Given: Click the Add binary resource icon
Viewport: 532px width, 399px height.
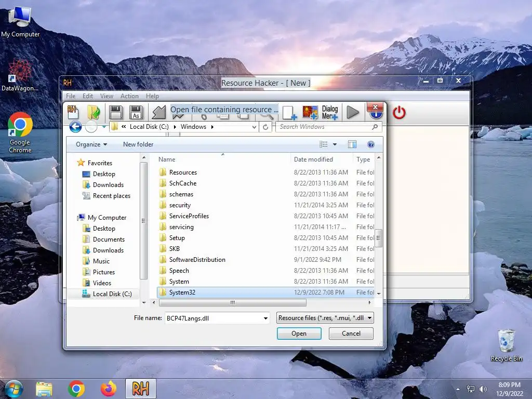Looking at the screenshot, I should (289, 113).
